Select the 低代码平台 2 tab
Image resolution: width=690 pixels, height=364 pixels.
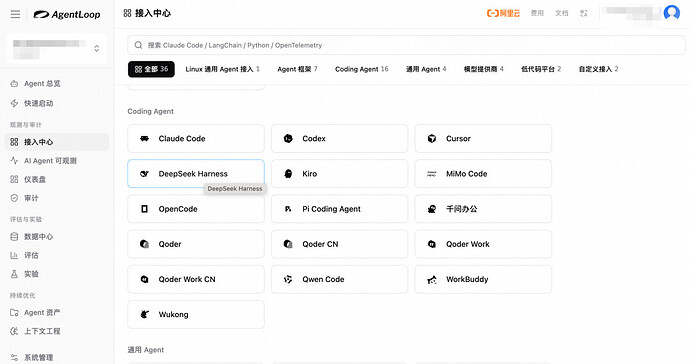(x=541, y=69)
